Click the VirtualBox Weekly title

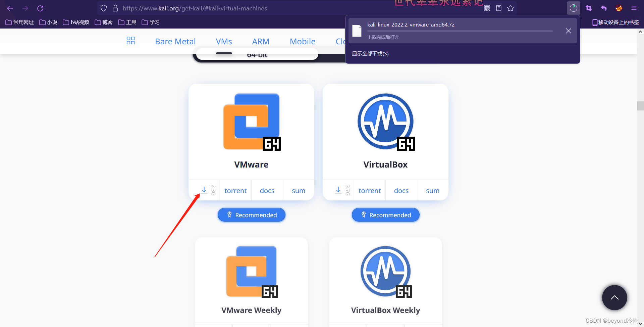pyautogui.click(x=386, y=310)
